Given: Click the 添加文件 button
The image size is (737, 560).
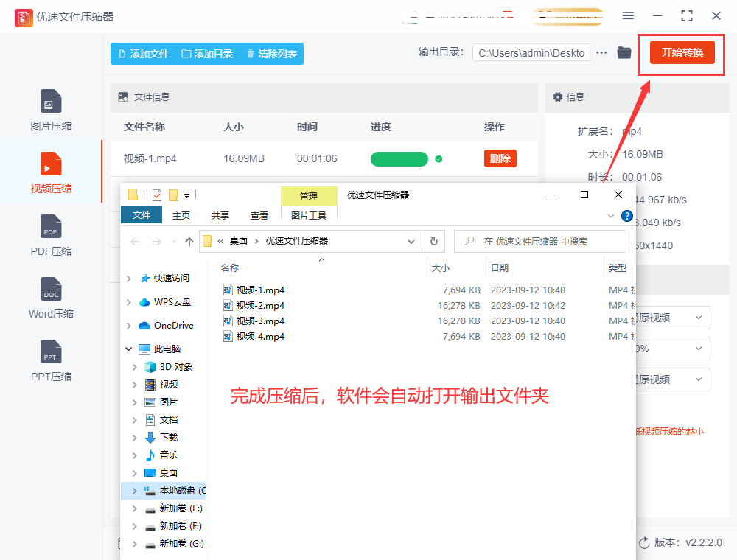Looking at the screenshot, I should (144, 54).
